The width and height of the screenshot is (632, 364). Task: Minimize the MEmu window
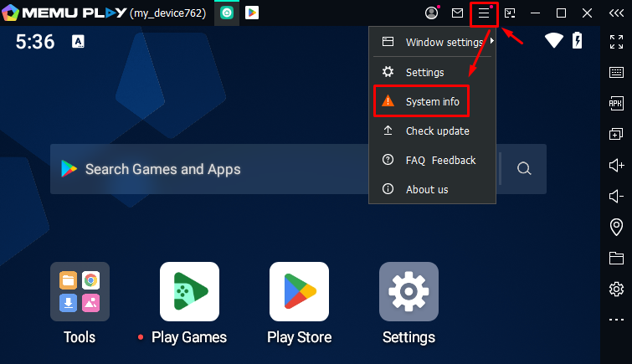535,13
